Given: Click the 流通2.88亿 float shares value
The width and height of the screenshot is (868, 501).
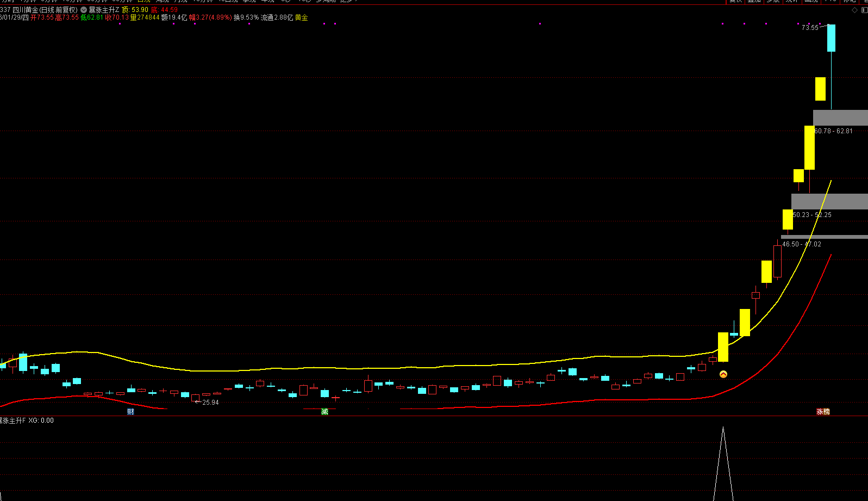Looking at the screenshot, I should (x=277, y=17).
